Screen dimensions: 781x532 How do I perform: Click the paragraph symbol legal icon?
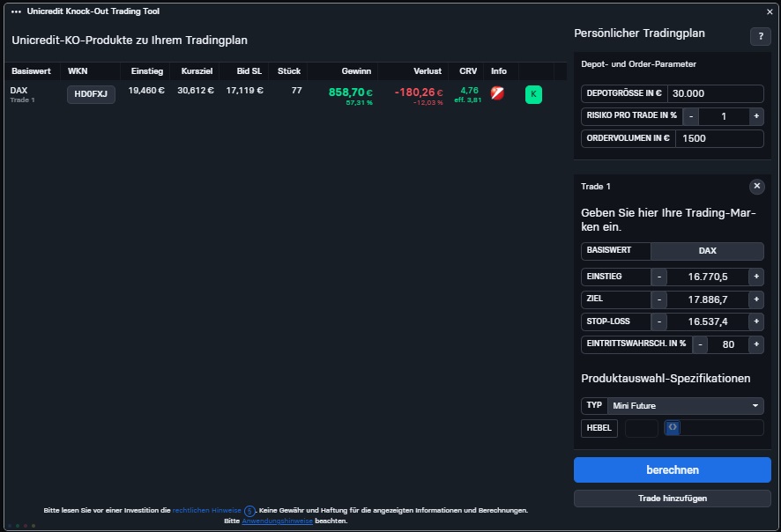[249, 511]
